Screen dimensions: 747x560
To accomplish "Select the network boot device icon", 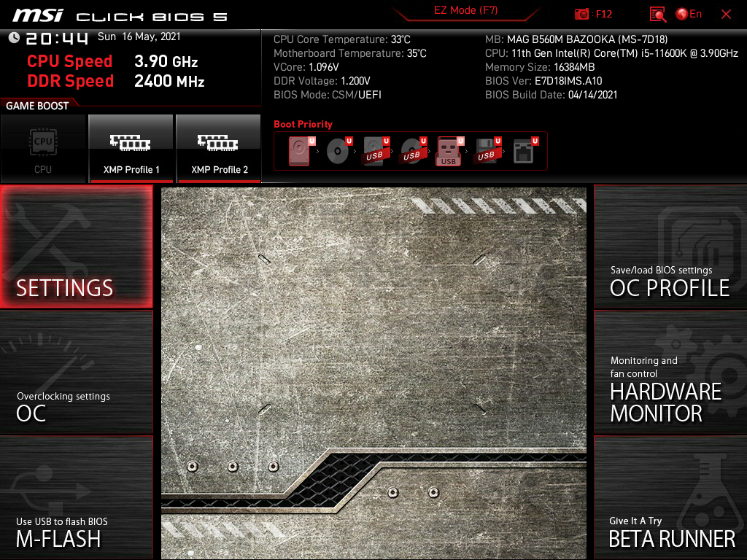I will point(525,151).
